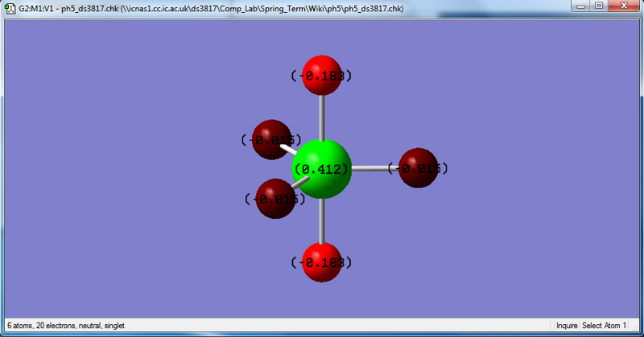Image resolution: width=644 pixels, height=337 pixels.
Task: Click the bond between phosphorus and right hydrogen
Action: pos(375,168)
